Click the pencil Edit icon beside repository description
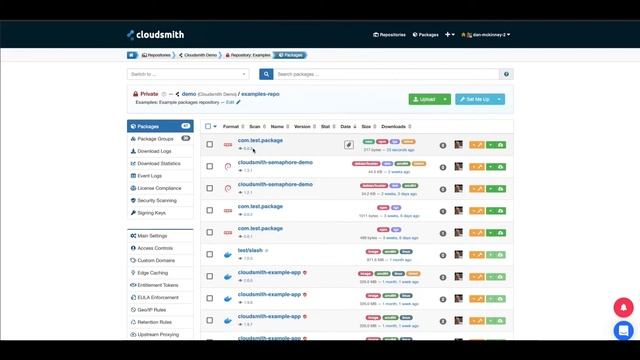Image resolution: width=640 pixels, height=360 pixels. (x=238, y=102)
